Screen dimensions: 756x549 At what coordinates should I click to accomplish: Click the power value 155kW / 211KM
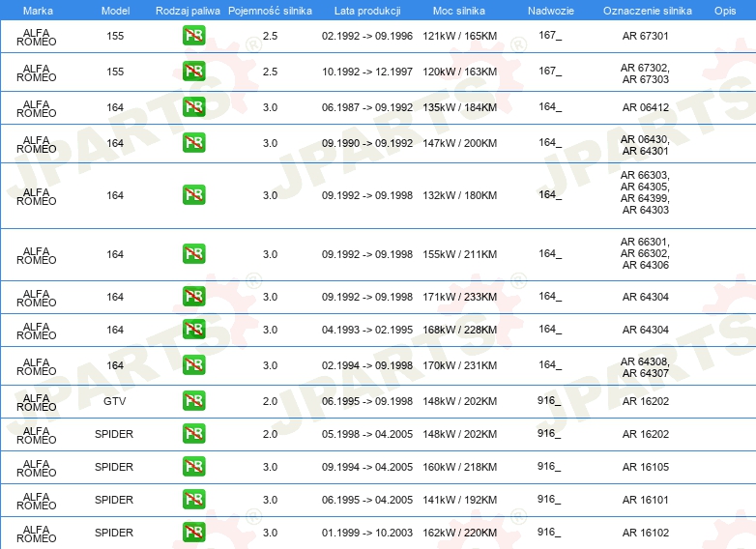click(459, 254)
